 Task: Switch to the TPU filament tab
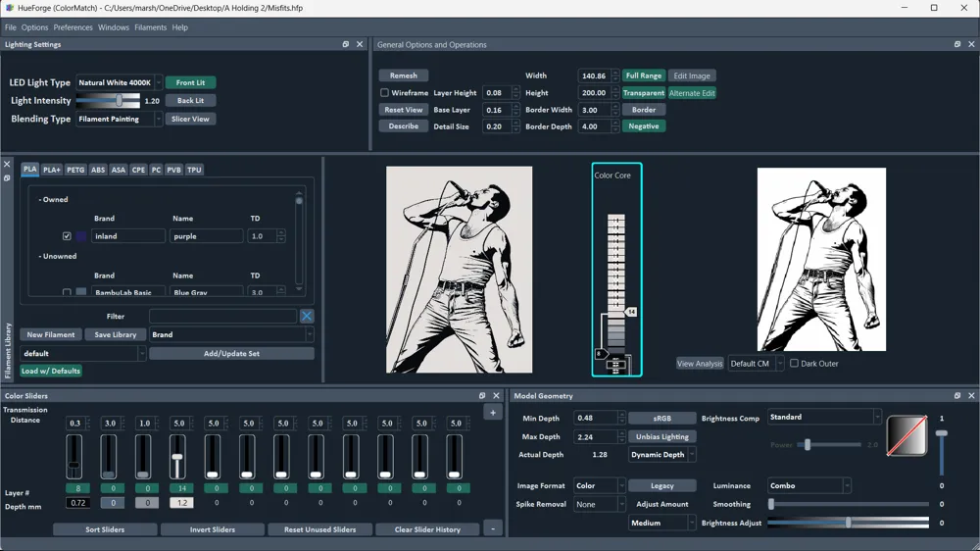coord(194,170)
